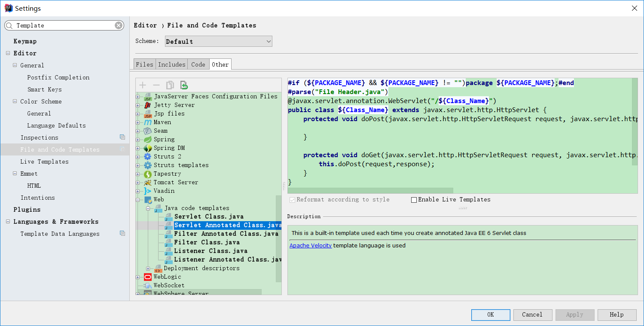Click the Tapestry icon
The width and height of the screenshot is (644, 326).
coord(148,174)
